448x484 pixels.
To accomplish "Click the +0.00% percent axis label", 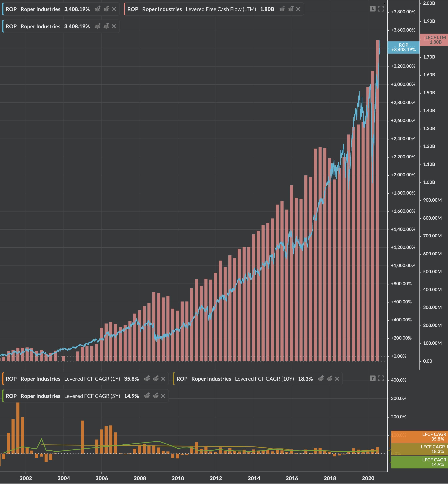I will 398,356.
